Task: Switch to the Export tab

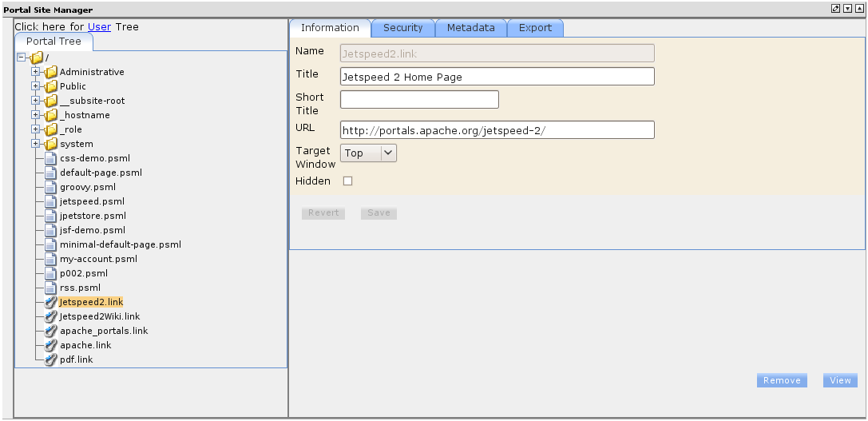Action: (535, 27)
